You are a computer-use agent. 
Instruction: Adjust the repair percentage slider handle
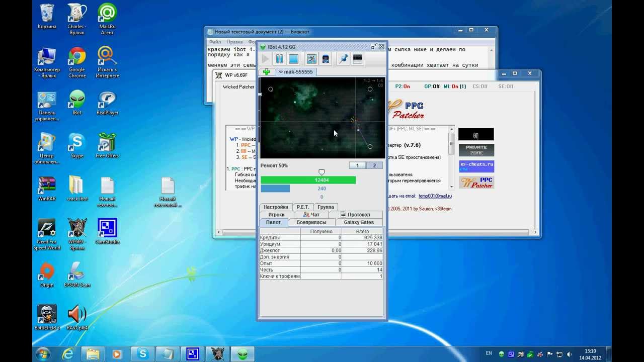click(322, 172)
